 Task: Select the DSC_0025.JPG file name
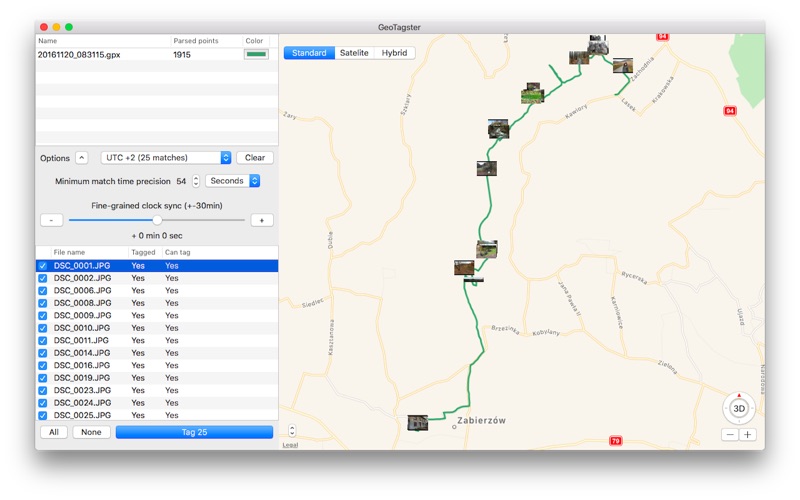[x=82, y=415]
